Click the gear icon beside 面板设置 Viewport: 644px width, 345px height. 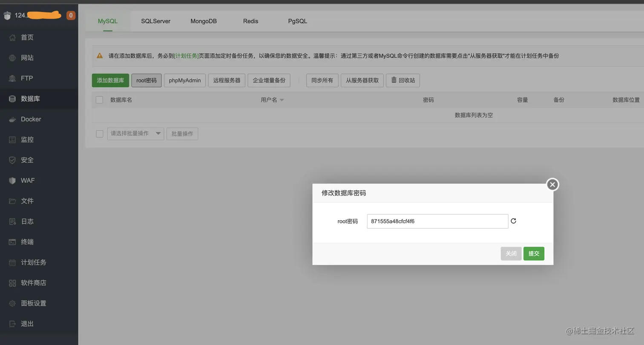pos(12,303)
